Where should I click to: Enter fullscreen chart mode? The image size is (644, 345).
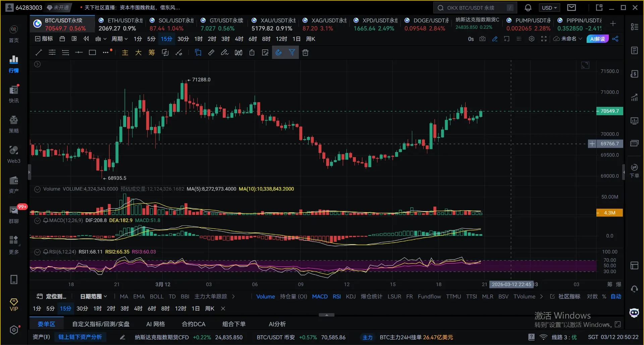(544, 39)
